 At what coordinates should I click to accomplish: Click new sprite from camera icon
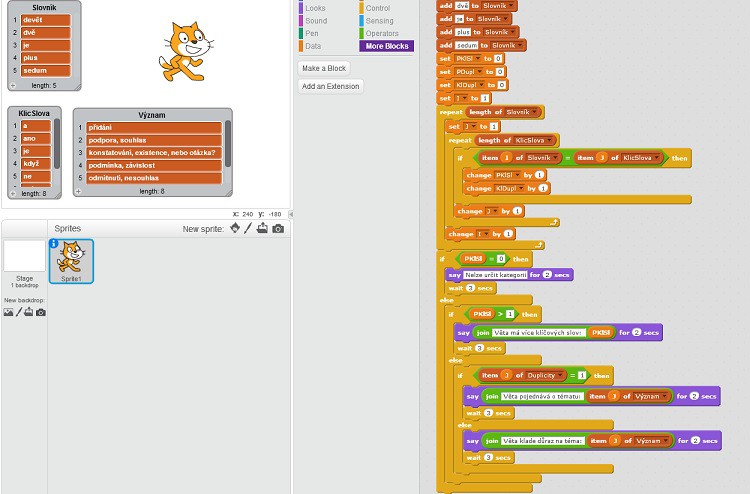(278, 228)
